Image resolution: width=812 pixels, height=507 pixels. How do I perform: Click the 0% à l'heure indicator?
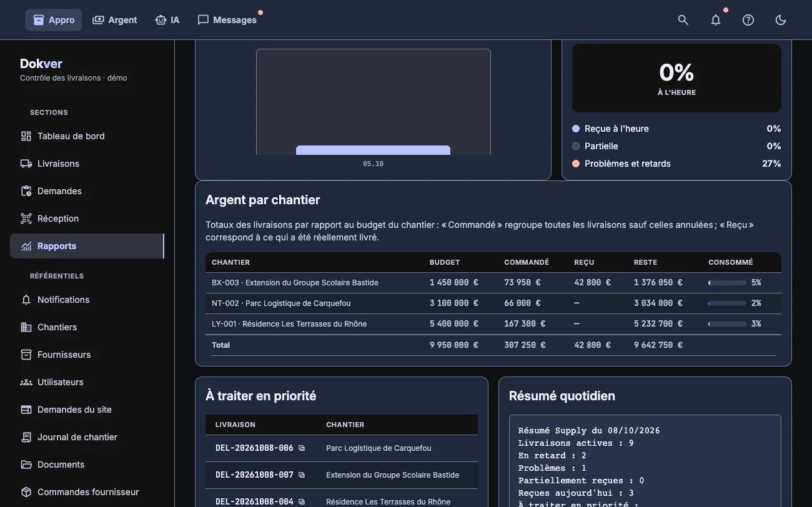[x=676, y=78]
